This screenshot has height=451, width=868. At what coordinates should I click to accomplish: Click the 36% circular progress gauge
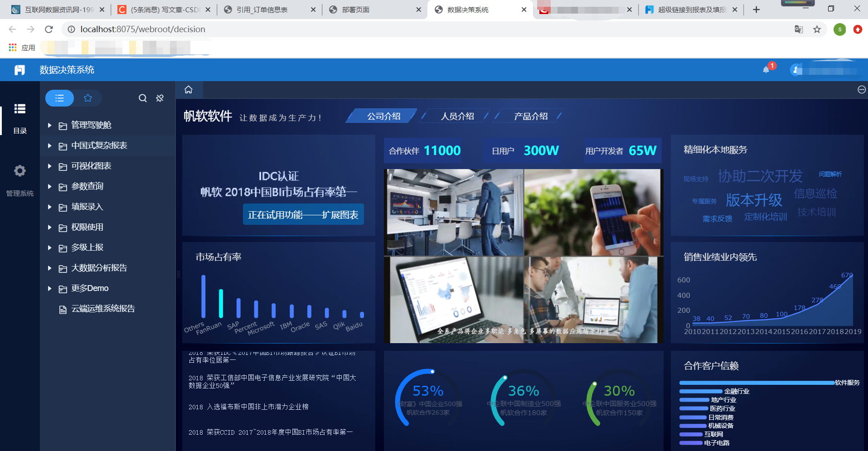click(x=524, y=398)
